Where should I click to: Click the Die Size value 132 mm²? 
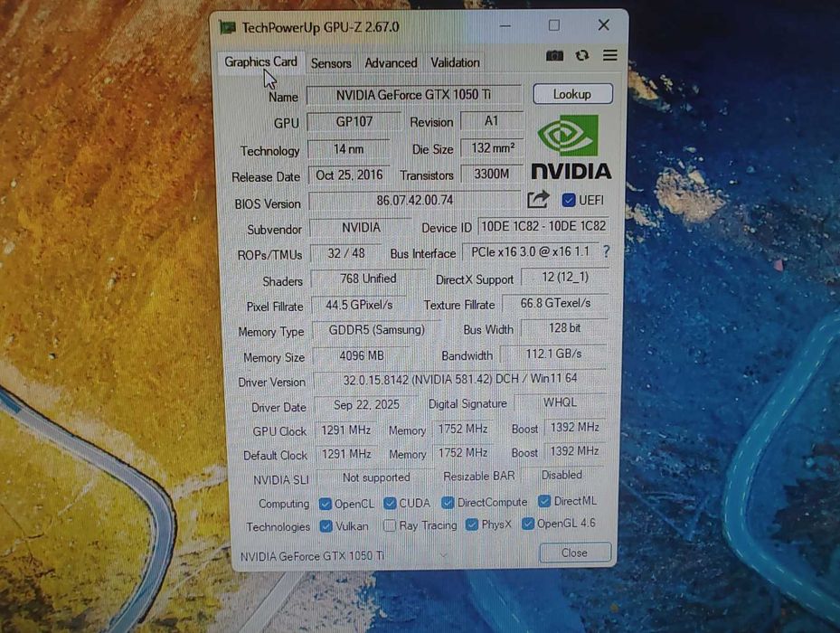click(492, 148)
